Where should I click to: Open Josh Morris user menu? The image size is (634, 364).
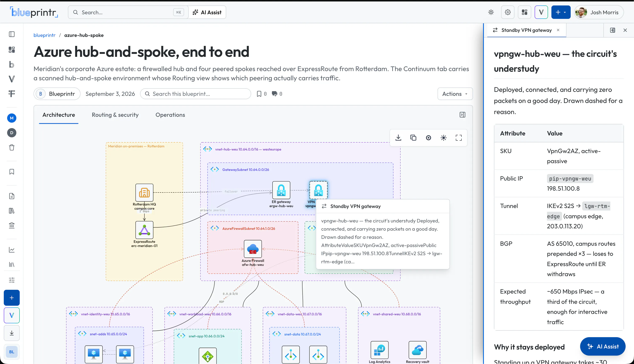point(599,12)
